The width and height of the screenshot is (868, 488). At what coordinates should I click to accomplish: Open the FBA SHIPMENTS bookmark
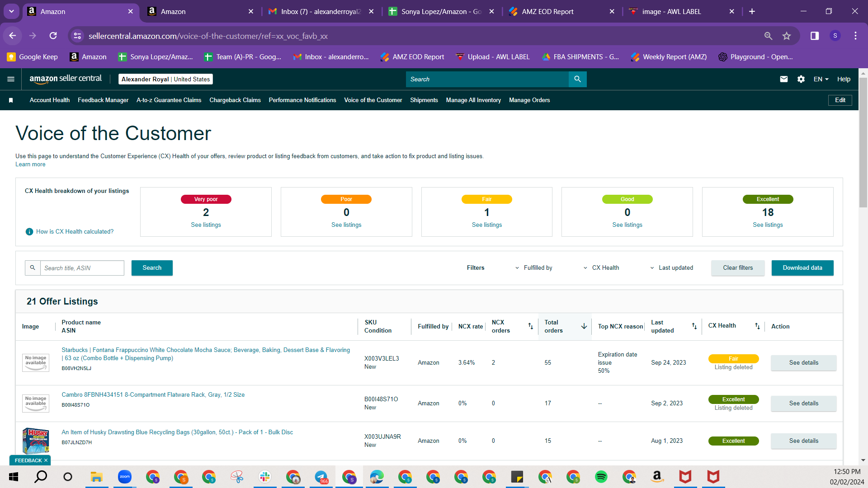coord(580,57)
